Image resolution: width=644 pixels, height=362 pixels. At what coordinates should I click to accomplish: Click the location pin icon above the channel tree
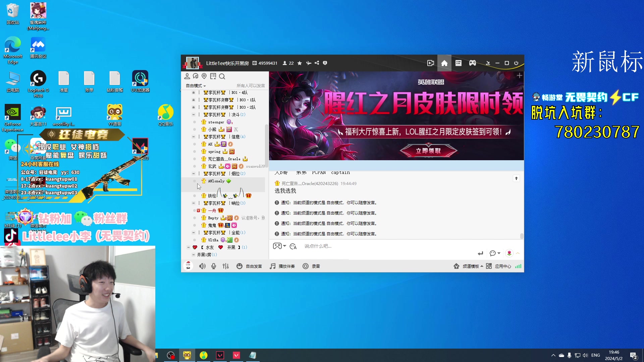pos(204,76)
